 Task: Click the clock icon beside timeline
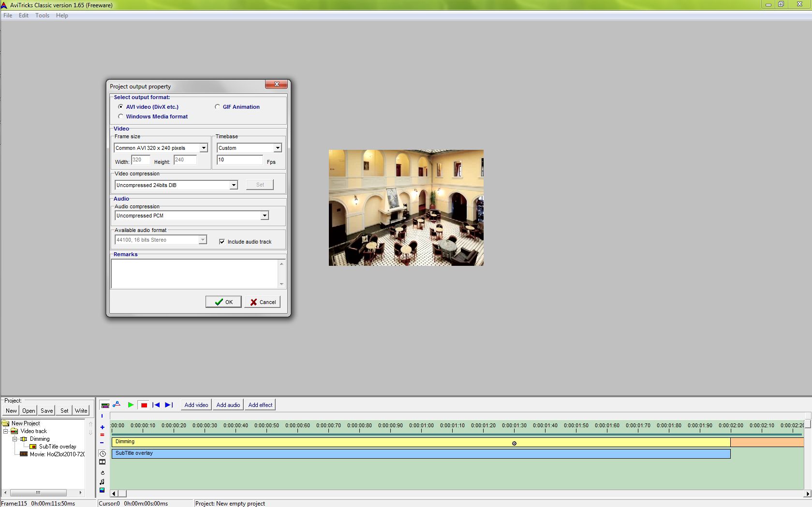click(x=103, y=454)
